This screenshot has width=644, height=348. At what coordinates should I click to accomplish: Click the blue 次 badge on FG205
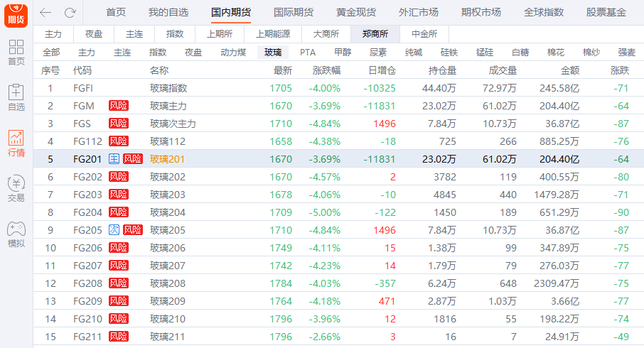point(114,230)
